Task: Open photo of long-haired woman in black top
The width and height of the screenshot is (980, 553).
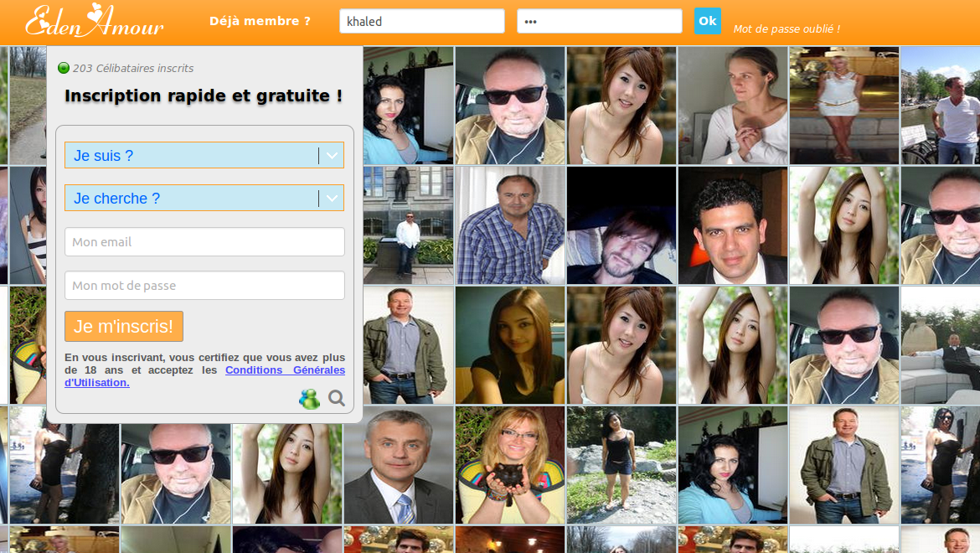Action: click(x=510, y=345)
